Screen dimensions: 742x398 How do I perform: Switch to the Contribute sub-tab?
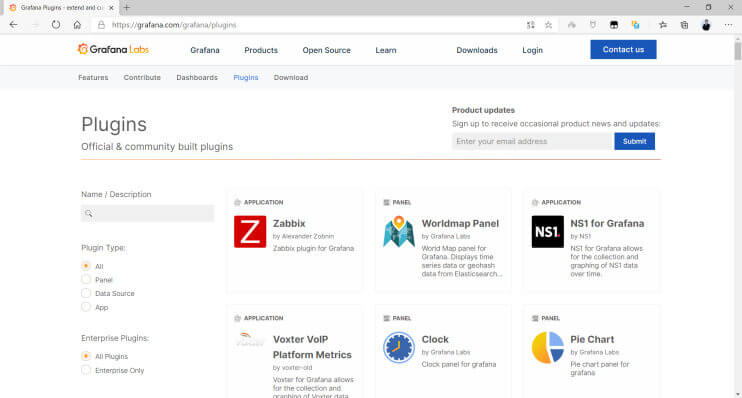pyautogui.click(x=142, y=78)
